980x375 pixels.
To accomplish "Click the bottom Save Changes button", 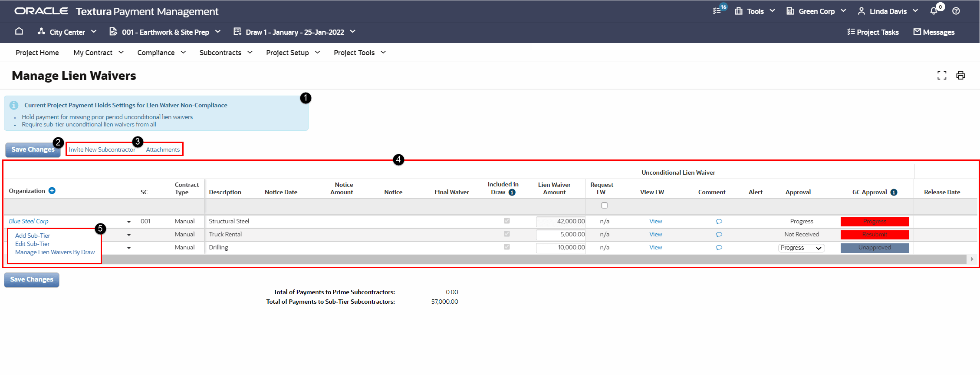I will (x=32, y=279).
